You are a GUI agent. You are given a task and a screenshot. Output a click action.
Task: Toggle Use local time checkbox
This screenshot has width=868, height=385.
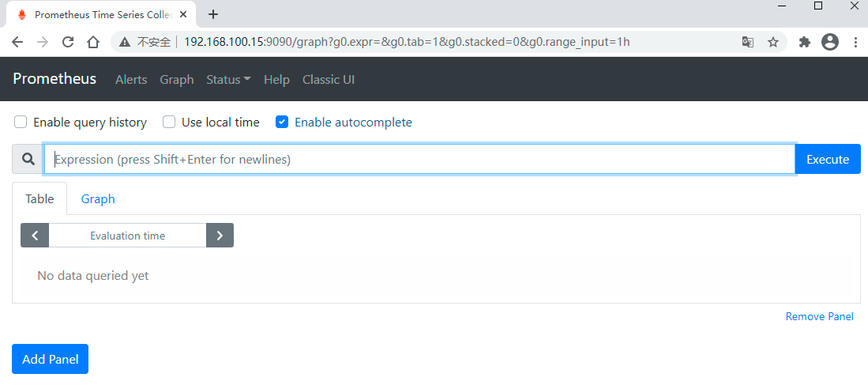coord(169,122)
